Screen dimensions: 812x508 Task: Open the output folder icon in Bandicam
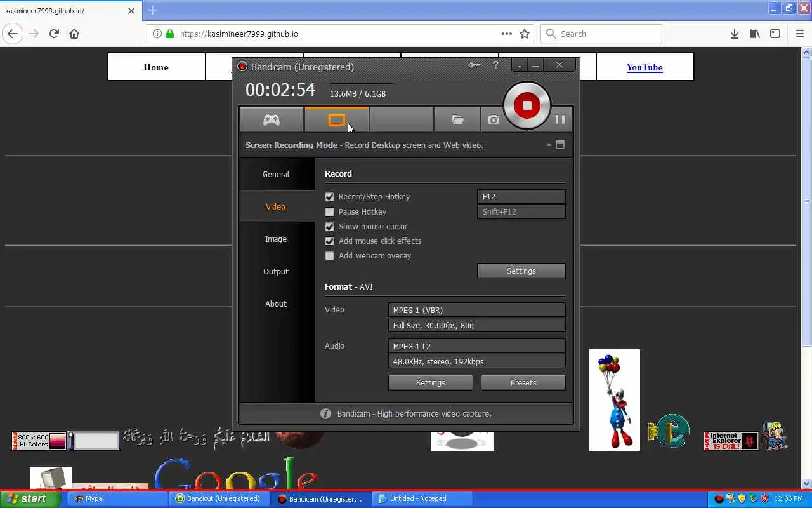pos(457,119)
